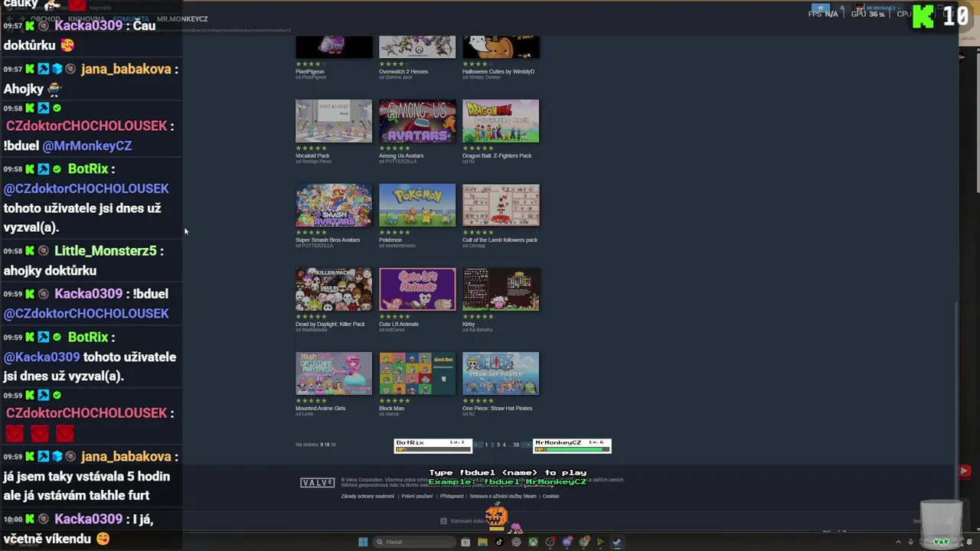Viewport: 980px width, 551px height.
Task: Open TikTok from the taskbar
Action: 499,542
